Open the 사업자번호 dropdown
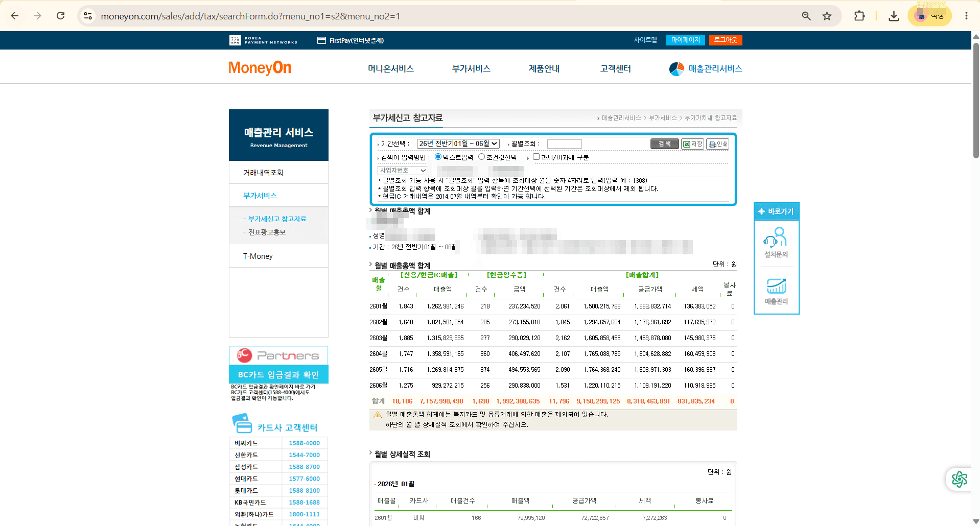 point(403,170)
